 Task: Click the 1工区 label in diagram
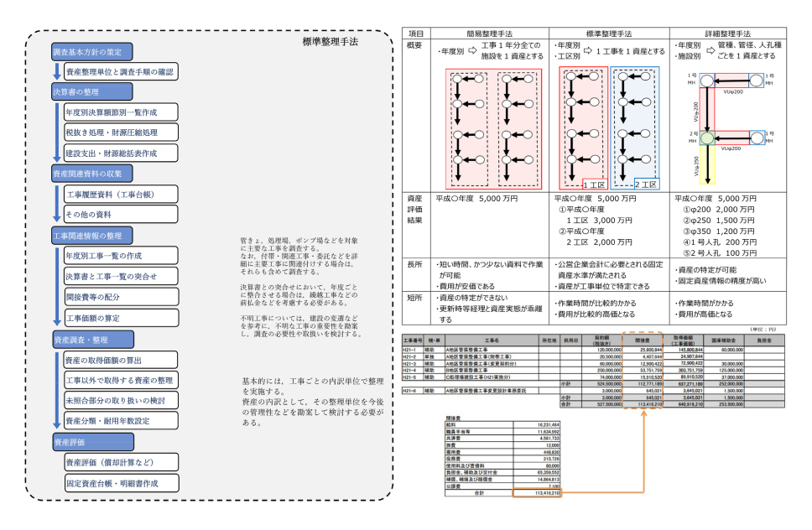pos(596,183)
